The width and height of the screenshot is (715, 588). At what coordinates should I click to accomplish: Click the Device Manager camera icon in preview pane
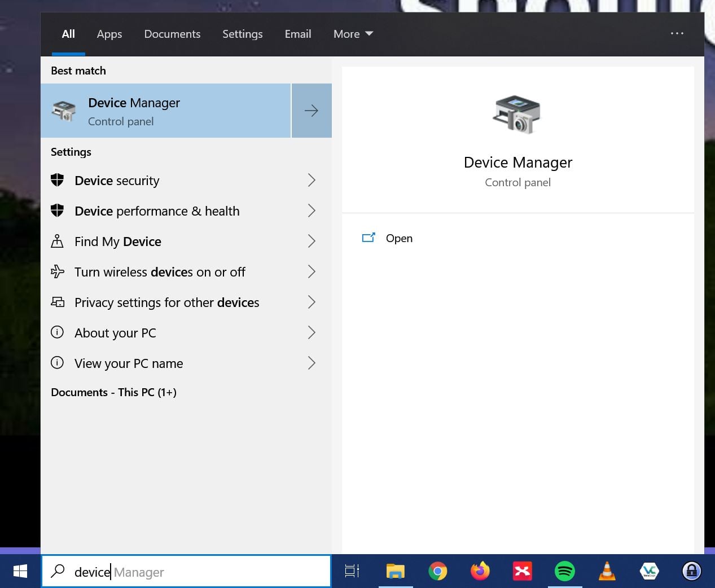[517, 115]
